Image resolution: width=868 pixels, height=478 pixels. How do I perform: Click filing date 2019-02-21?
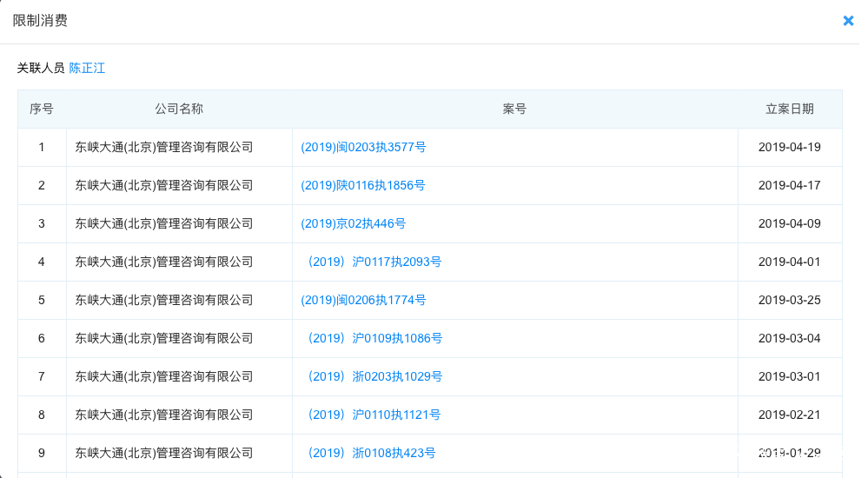click(x=790, y=415)
